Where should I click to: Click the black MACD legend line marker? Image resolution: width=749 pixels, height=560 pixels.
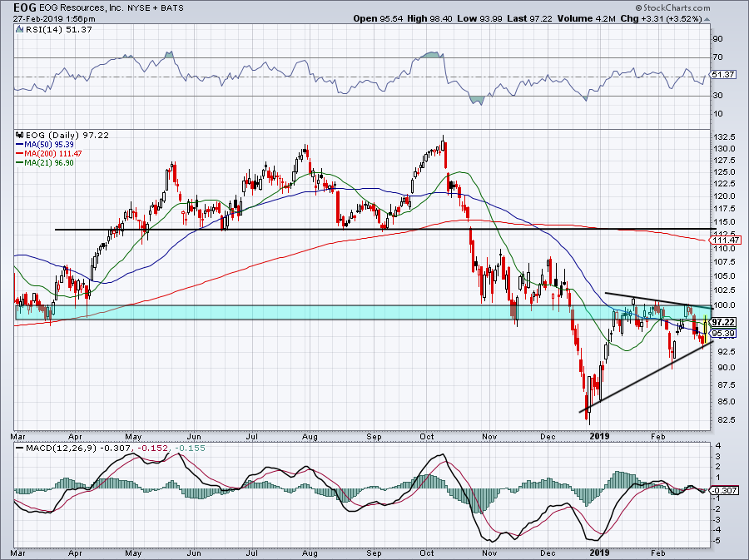20,448
